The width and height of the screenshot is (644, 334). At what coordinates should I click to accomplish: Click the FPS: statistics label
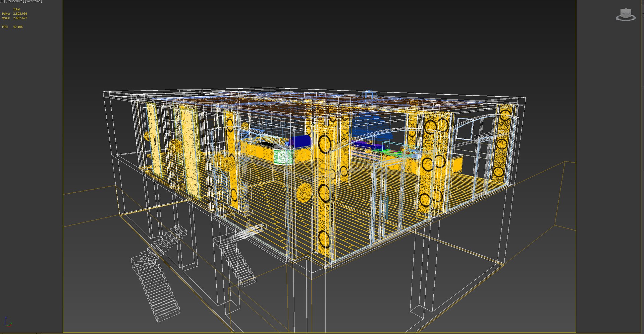5,27
